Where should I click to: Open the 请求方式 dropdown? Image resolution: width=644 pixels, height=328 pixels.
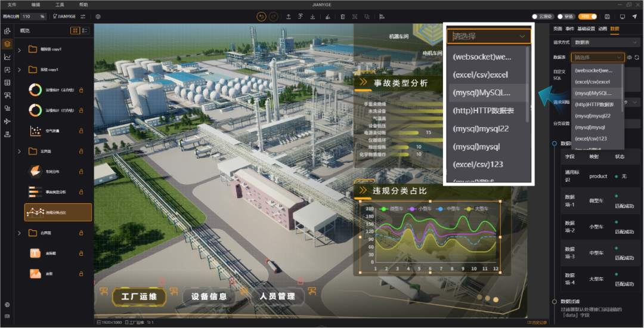tap(605, 42)
